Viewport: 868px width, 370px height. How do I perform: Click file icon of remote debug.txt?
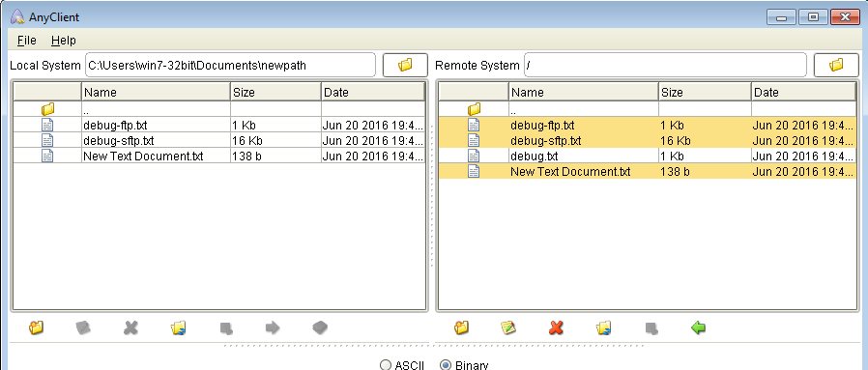(474, 156)
